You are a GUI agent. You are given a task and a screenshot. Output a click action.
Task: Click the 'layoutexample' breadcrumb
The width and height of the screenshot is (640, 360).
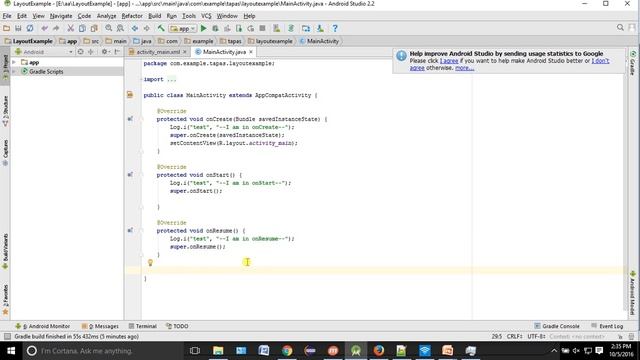point(270,41)
